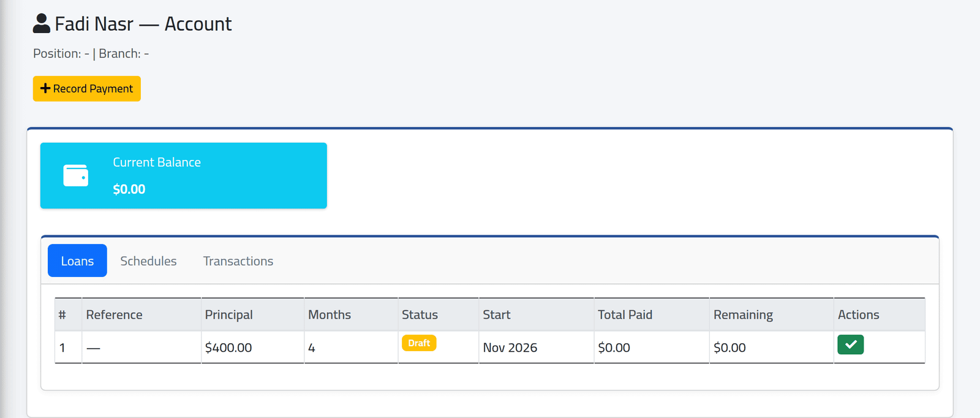
Task: Click the Current Balance $0.00 amount
Action: click(129, 189)
